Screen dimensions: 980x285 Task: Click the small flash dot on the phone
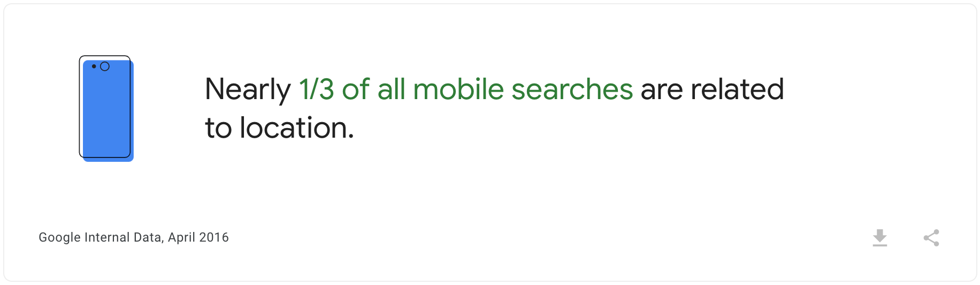tap(94, 66)
